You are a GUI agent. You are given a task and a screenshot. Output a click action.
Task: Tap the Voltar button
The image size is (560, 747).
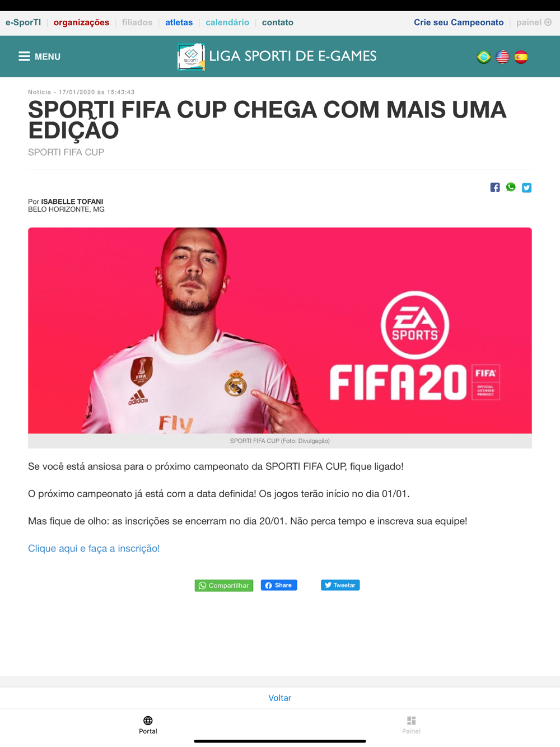click(x=280, y=698)
